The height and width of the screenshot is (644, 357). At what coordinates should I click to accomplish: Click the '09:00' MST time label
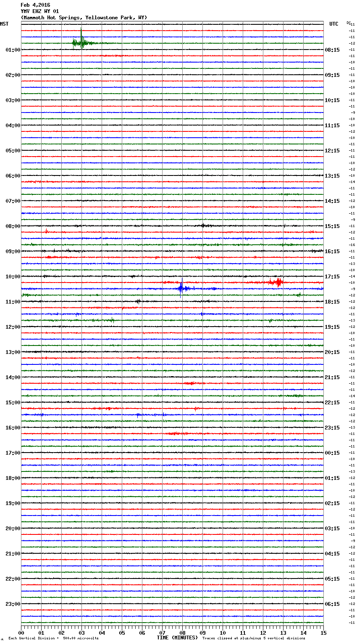click(x=13, y=251)
